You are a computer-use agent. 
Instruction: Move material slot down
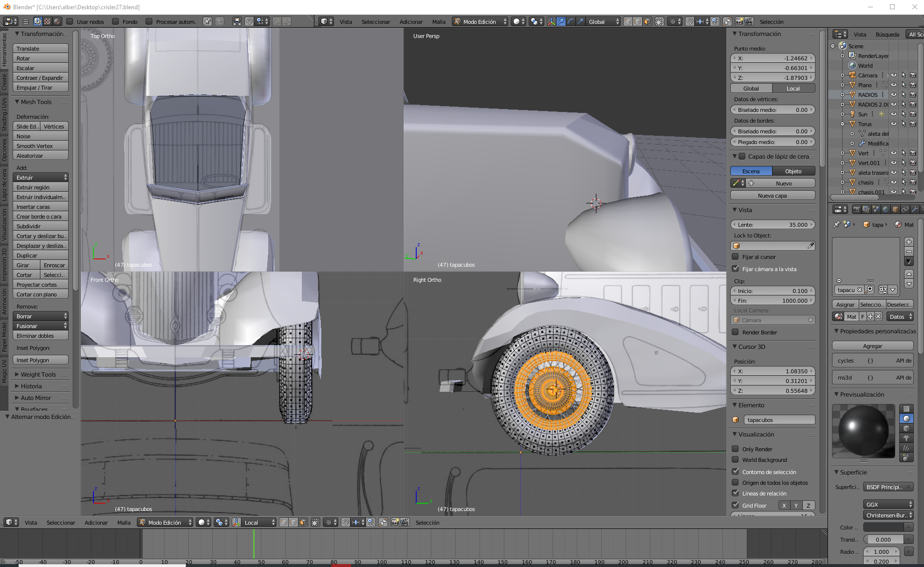[x=908, y=284]
